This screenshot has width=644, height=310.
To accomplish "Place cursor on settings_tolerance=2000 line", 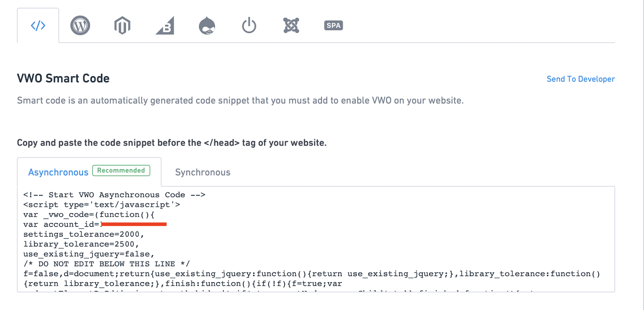I will 84,234.
